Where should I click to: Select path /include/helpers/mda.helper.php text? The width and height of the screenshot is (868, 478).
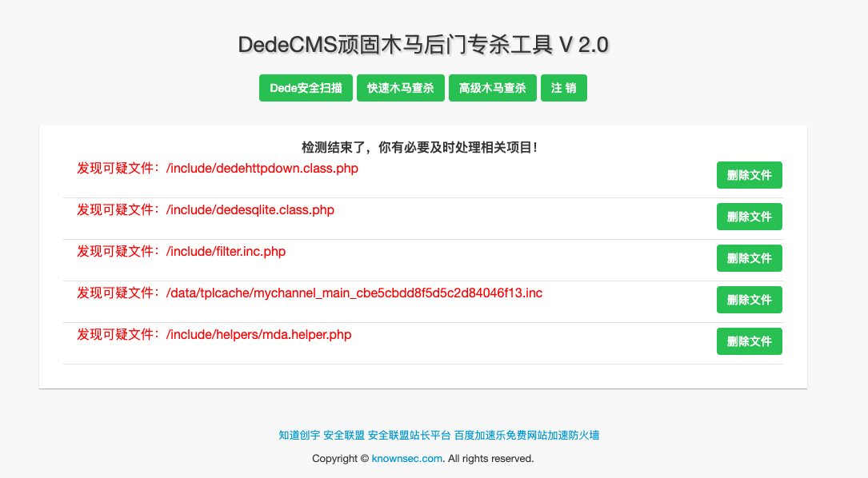click(258, 335)
